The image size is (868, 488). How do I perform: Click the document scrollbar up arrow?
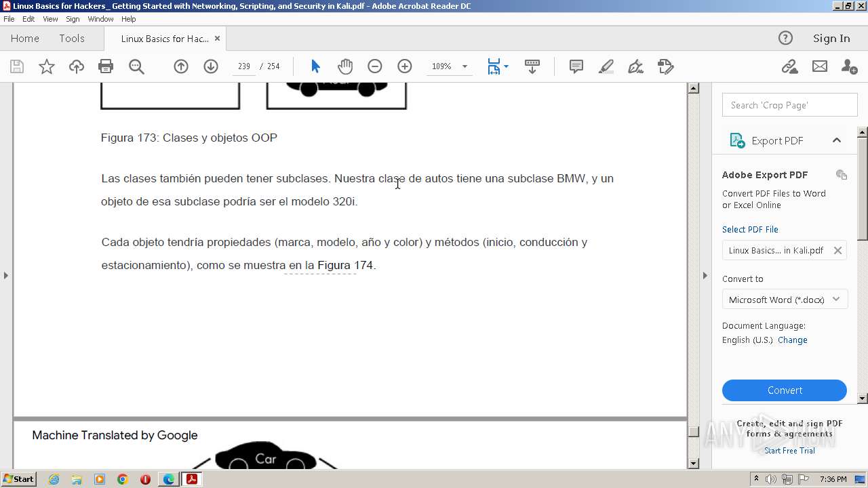tap(693, 88)
